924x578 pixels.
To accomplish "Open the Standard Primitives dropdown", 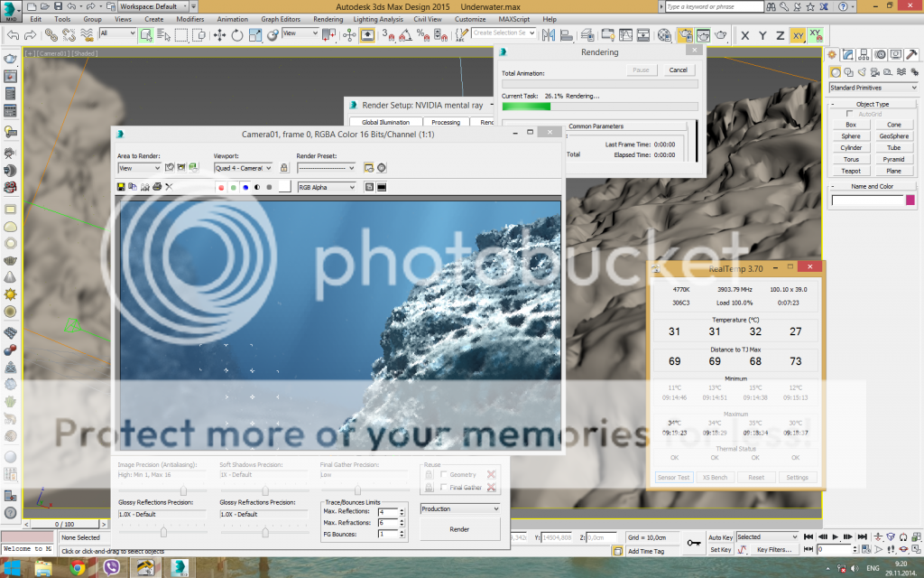I will point(873,88).
